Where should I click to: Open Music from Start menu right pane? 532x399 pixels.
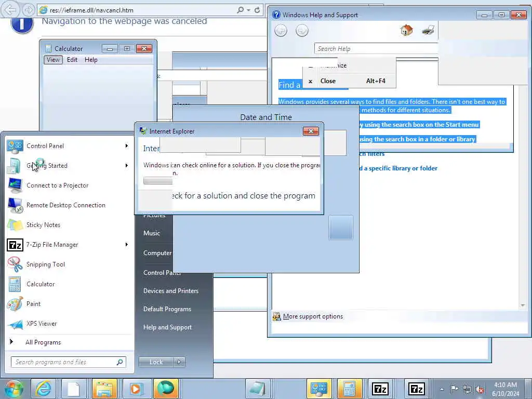pos(152,233)
